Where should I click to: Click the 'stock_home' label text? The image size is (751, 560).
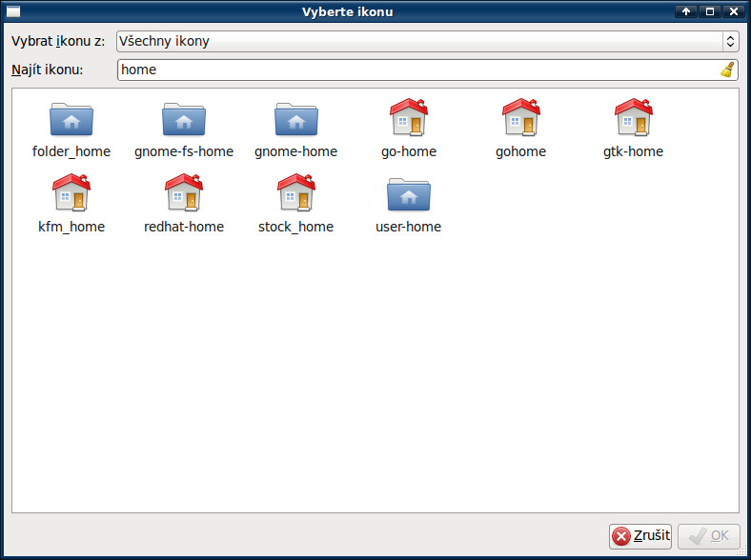click(x=296, y=227)
